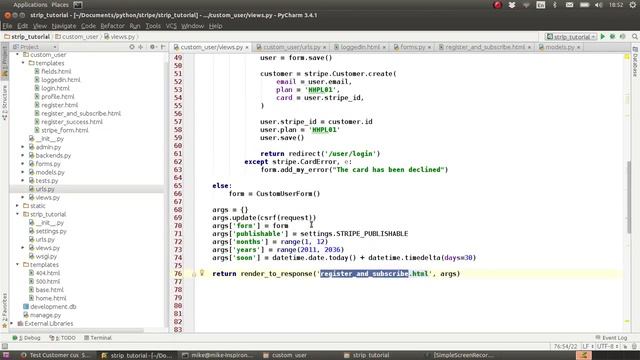Open the TODO tool window

(x=63, y=338)
